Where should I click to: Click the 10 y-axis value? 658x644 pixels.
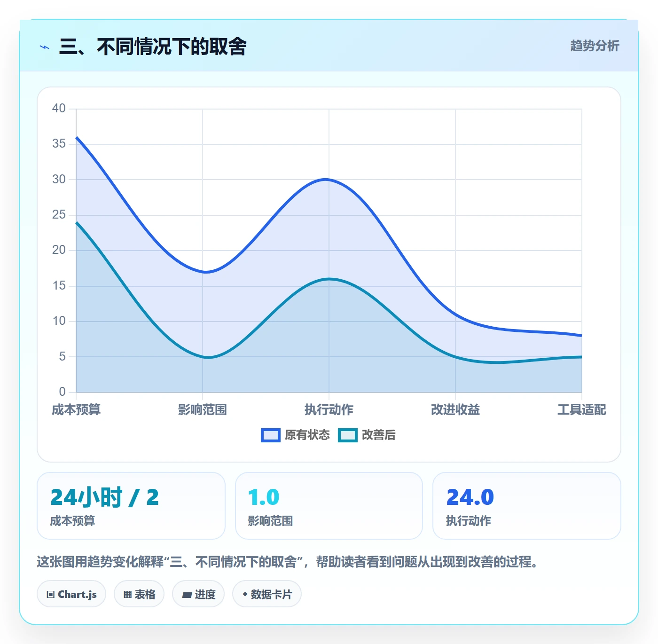point(59,321)
